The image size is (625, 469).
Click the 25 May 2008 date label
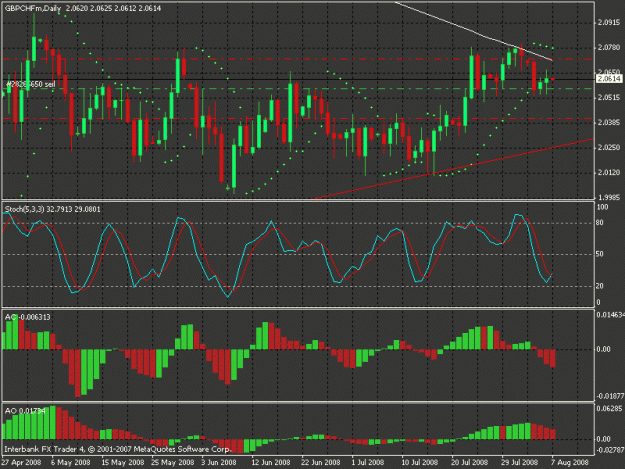coord(173,462)
